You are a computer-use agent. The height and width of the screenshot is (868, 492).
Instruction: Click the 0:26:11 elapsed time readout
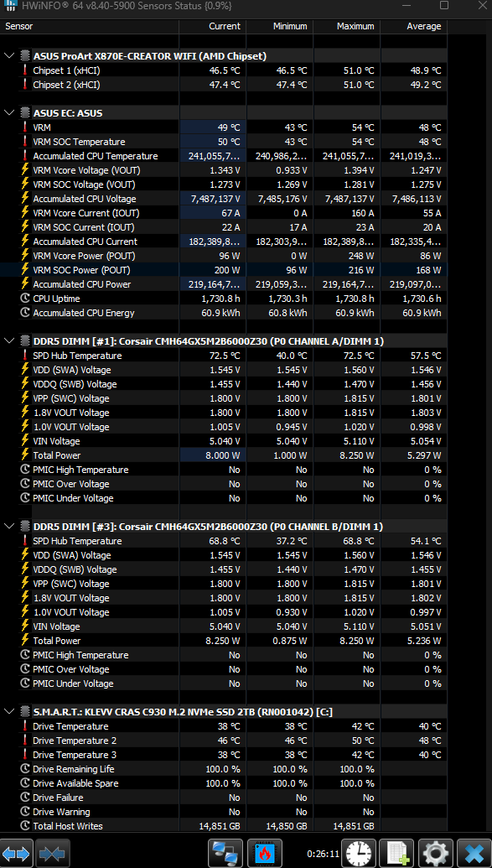pyautogui.click(x=323, y=854)
